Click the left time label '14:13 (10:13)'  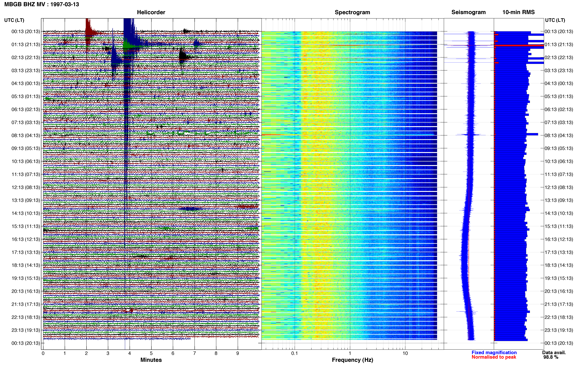coord(26,213)
